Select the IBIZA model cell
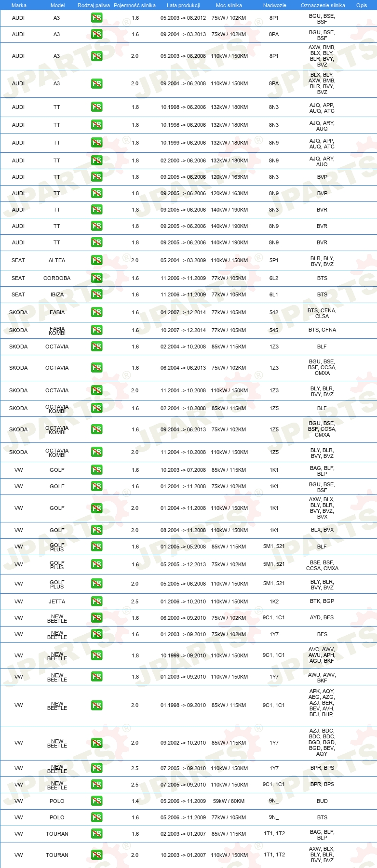Screen dimensions: 377x868 pyautogui.click(x=57, y=294)
